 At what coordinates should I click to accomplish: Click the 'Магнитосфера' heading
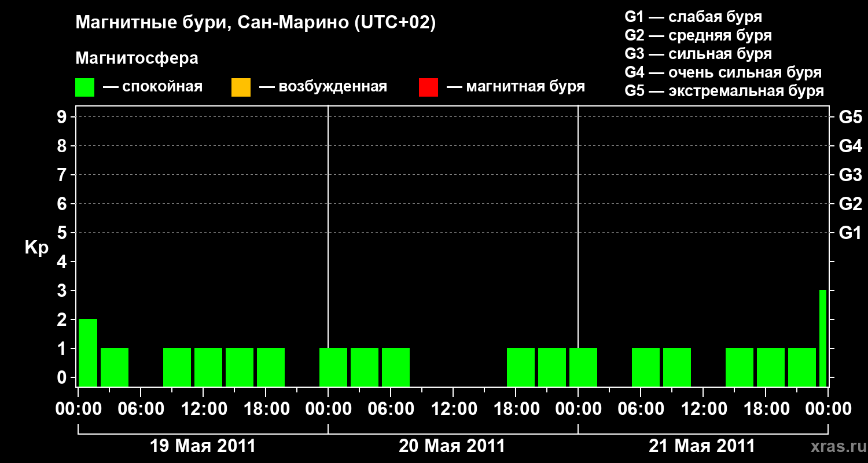(137, 58)
